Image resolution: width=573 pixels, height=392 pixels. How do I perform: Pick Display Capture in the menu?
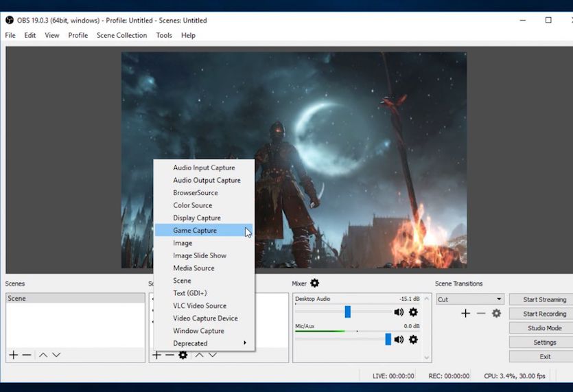tap(204, 218)
